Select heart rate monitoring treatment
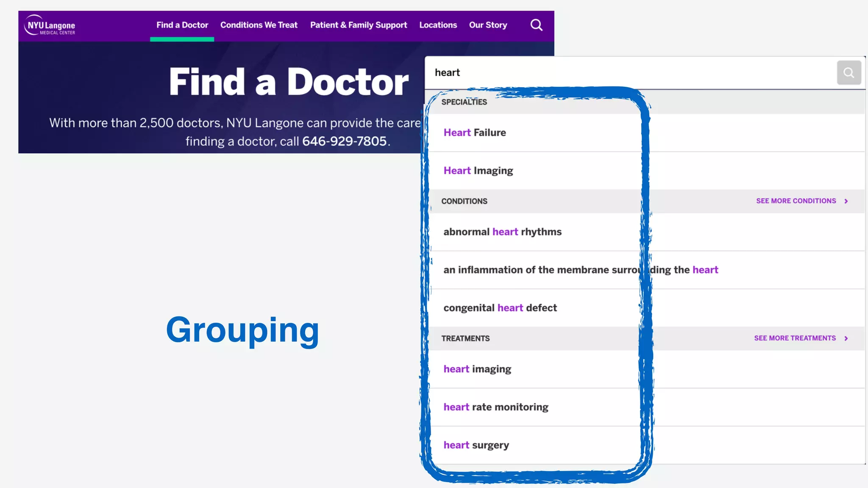 496,408
